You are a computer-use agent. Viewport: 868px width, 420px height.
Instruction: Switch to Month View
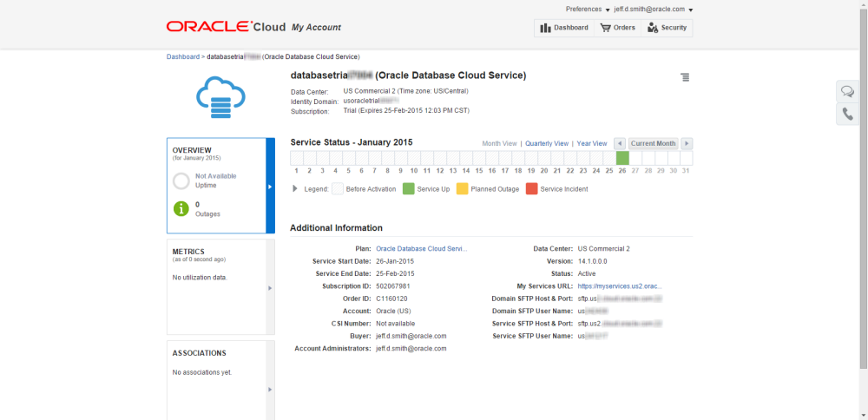tap(499, 143)
